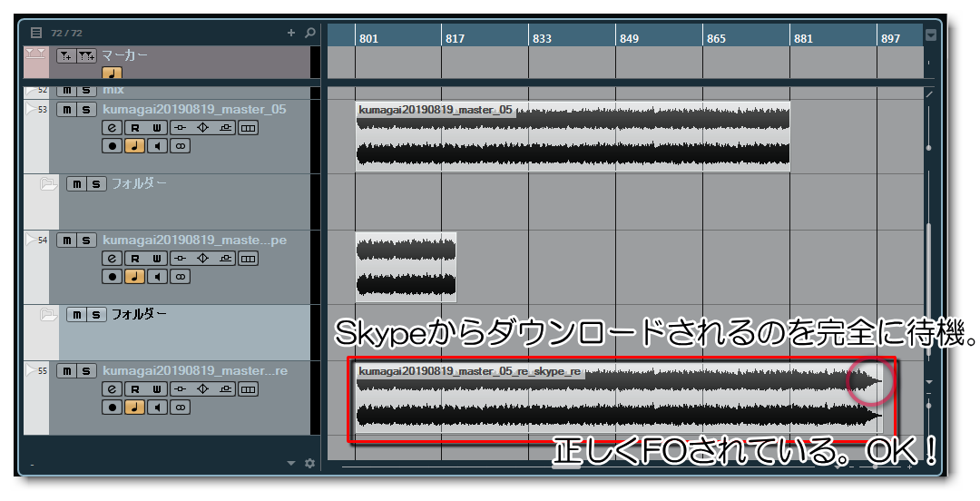
Task: Bypass sends on track 55
Action: [226, 389]
